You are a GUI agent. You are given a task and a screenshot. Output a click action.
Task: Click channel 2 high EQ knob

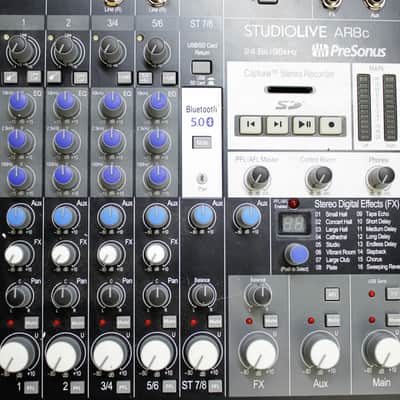tap(66, 104)
